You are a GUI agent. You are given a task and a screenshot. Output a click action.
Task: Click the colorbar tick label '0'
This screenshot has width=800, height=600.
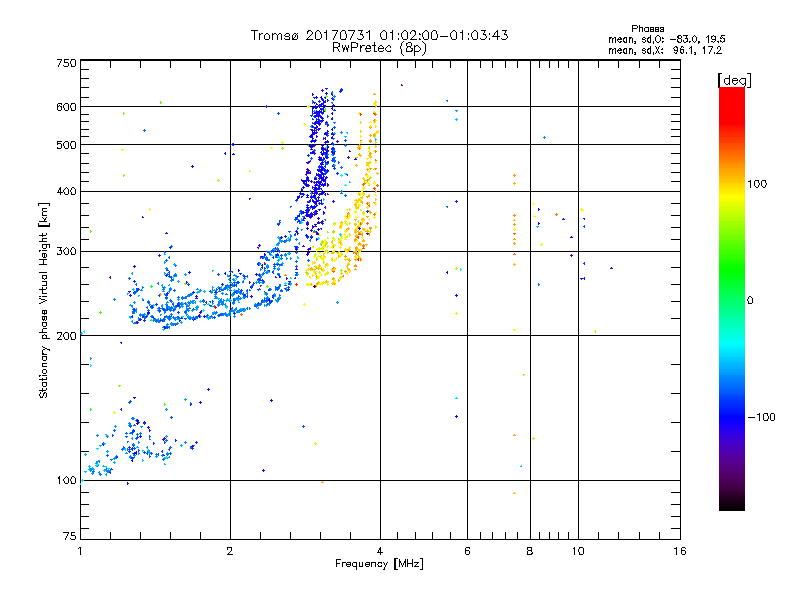[x=750, y=301]
